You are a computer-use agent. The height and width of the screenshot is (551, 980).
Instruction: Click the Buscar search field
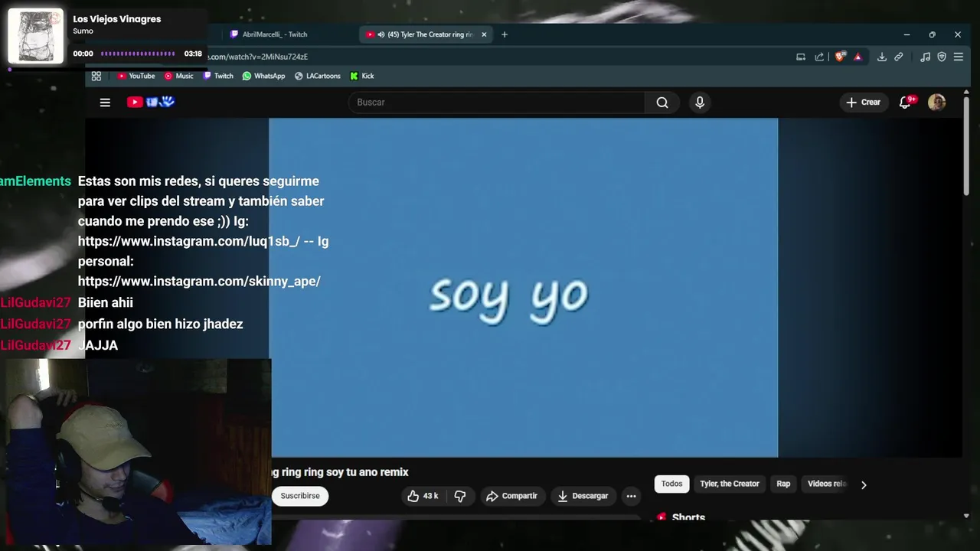[496, 103]
